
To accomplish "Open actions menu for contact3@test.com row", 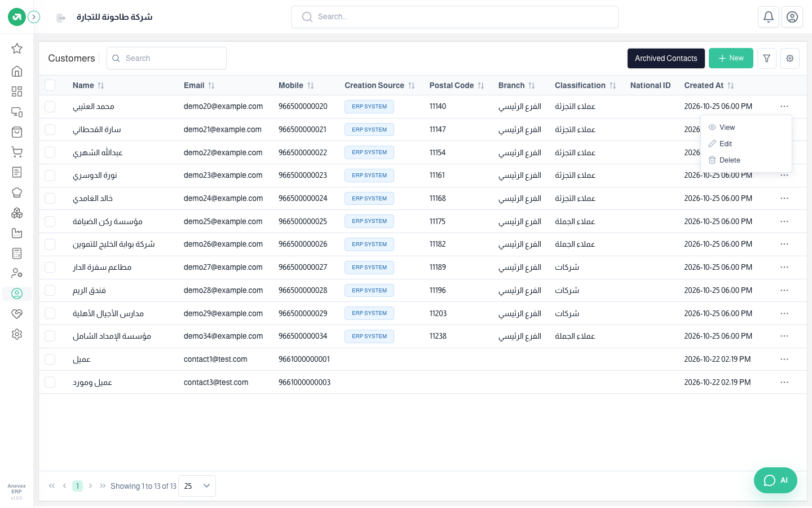I will 784,382.
